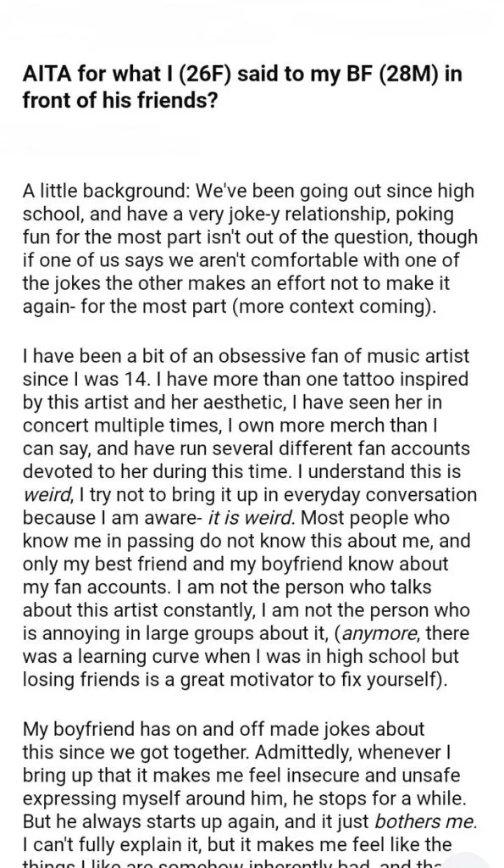This screenshot has height=868, width=504.
Task: Click the words "only my best friend"
Action: tap(102, 564)
